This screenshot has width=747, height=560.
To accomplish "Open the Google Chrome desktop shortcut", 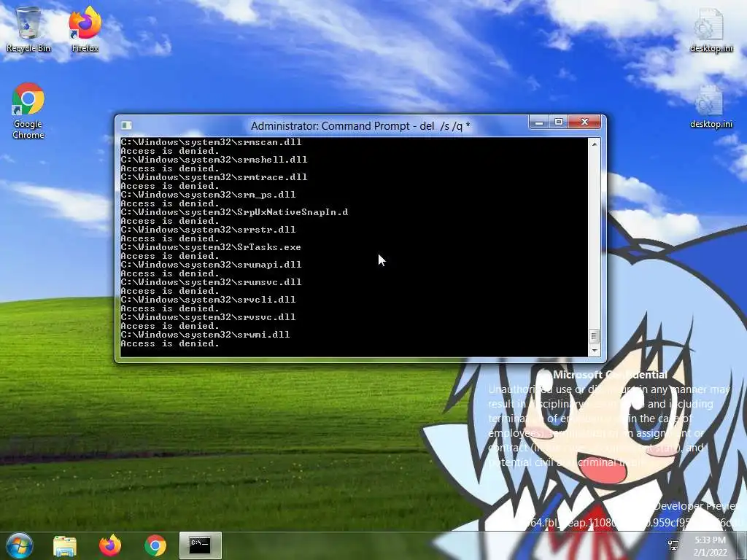I will click(28, 111).
